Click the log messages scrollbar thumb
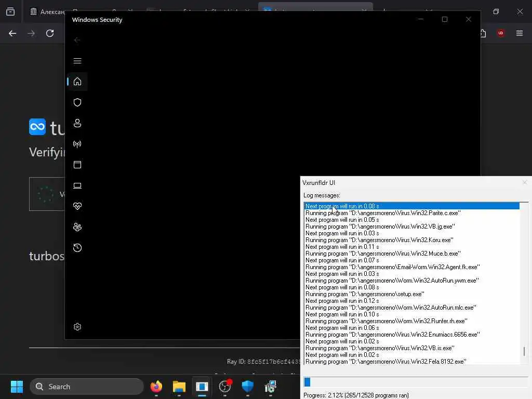Screen dimensions: 532x399 pos(524,352)
